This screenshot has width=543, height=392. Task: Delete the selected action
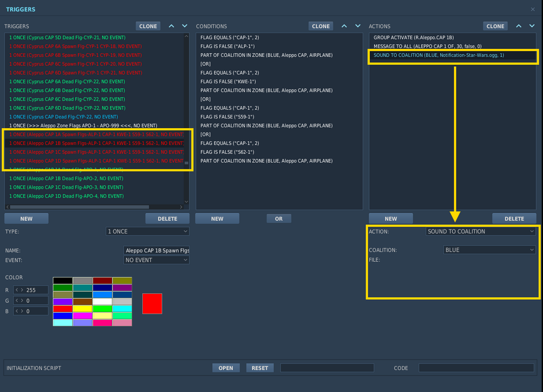(x=514, y=219)
